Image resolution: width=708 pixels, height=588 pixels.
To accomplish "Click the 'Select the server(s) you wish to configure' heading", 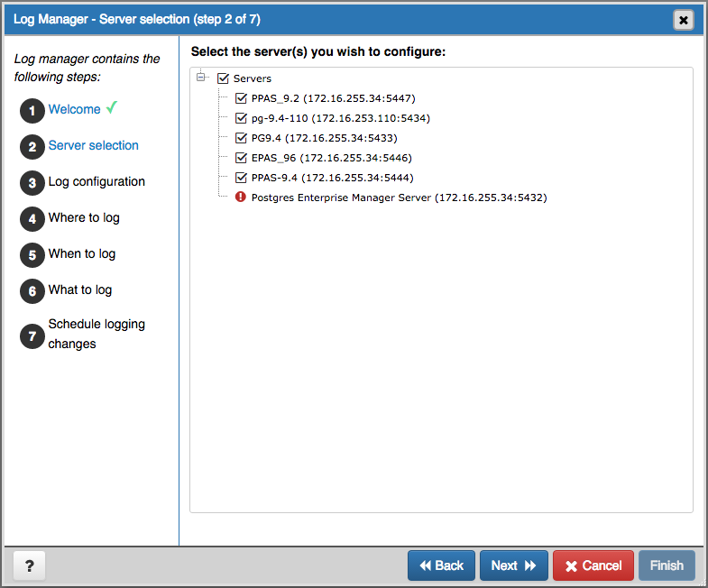I will coord(318,51).
